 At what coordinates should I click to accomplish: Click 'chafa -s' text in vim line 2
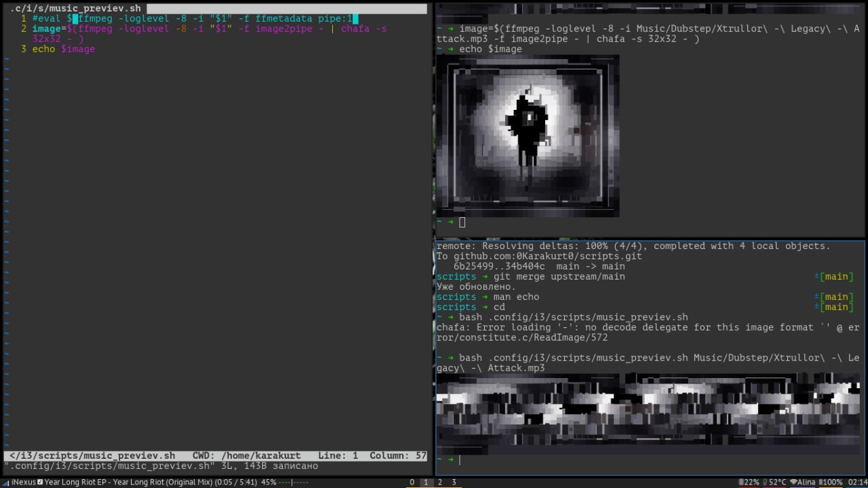(x=364, y=29)
